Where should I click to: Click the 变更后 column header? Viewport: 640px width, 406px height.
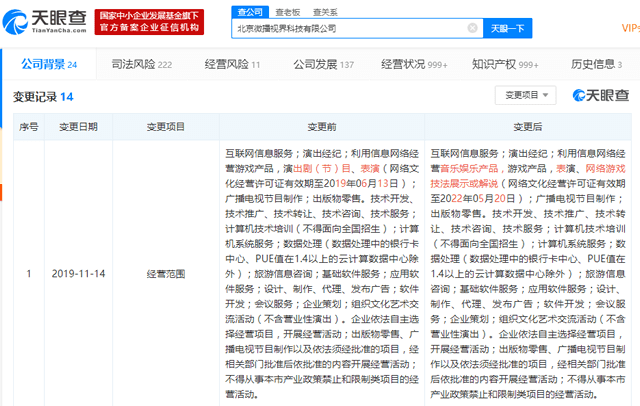528,127
